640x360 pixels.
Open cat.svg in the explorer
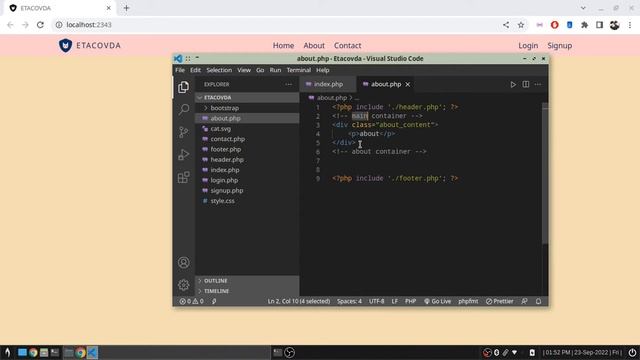pyautogui.click(x=247, y=129)
